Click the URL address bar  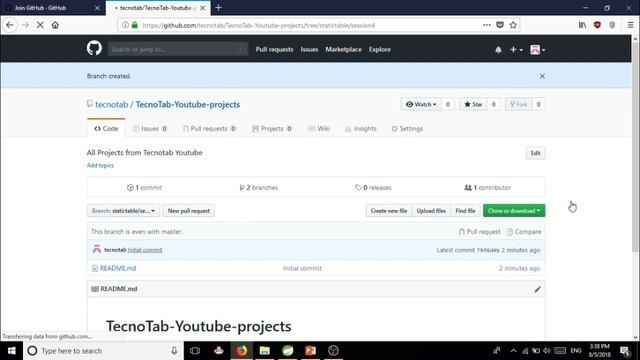pos(310,25)
